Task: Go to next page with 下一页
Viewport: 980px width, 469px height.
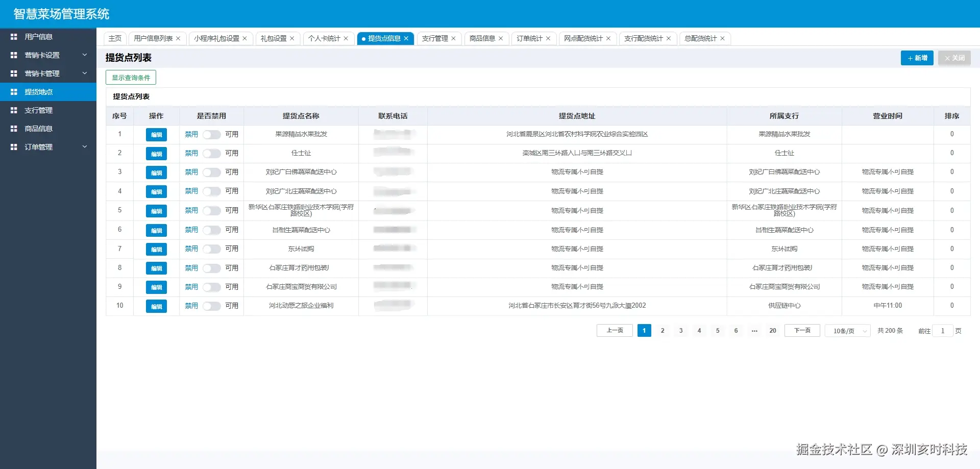Action: tap(802, 331)
